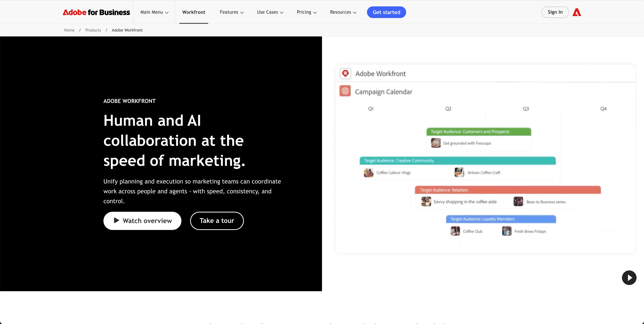The image size is (644, 324).
Task: Click the Get grounded with Frescopa thumbnail
Action: click(x=436, y=143)
